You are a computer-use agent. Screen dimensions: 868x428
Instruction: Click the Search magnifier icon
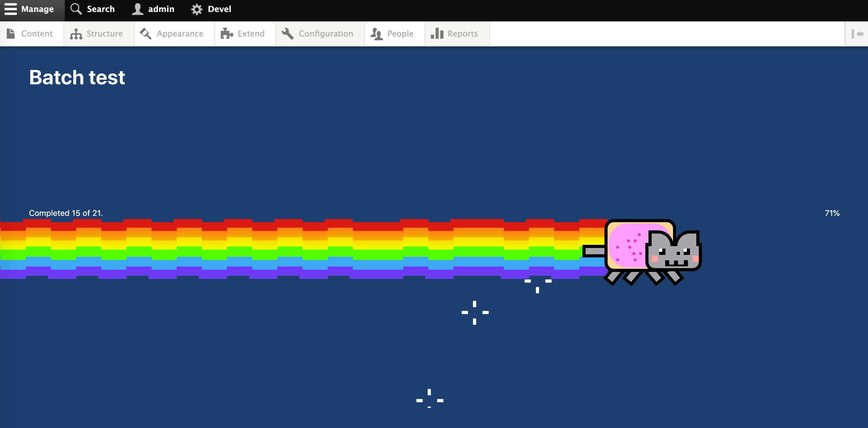click(x=75, y=9)
